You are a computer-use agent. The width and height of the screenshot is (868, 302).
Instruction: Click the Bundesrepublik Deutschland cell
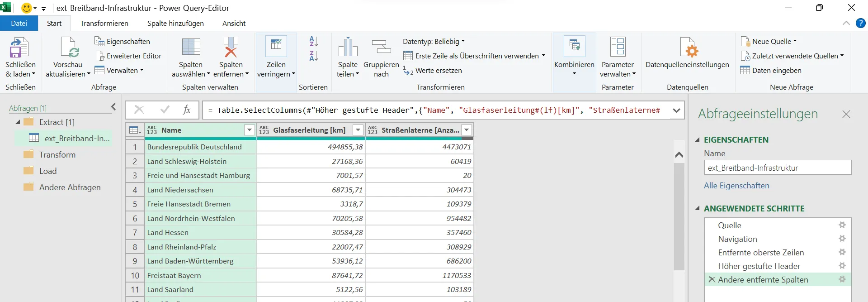[x=201, y=147]
